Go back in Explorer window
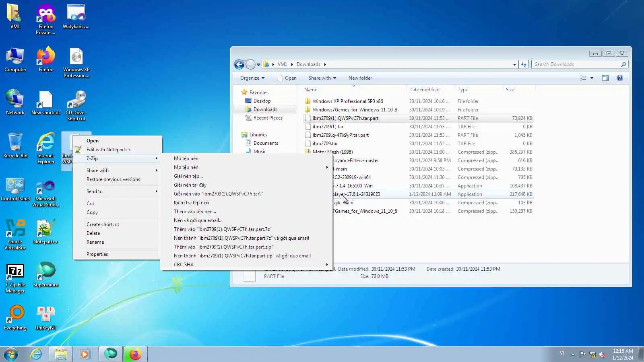The height and width of the screenshot is (362, 644). pos(239,64)
